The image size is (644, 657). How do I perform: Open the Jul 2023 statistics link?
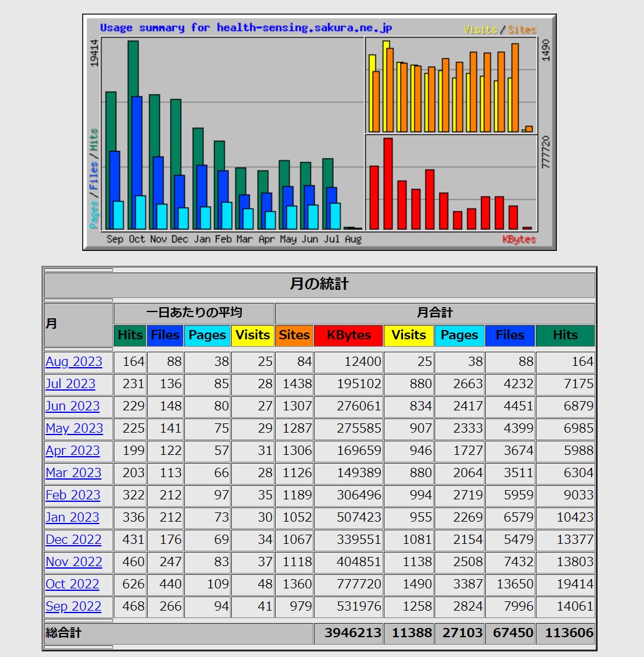tap(70, 384)
